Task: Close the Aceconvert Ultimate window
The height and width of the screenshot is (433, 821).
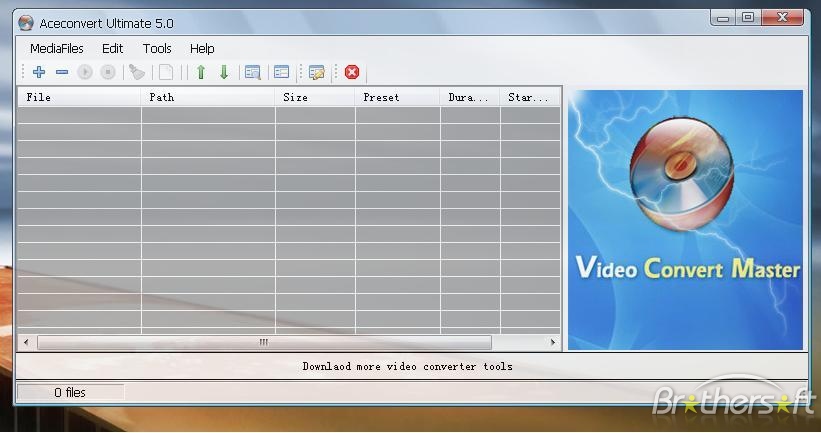Action: click(x=782, y=18)
